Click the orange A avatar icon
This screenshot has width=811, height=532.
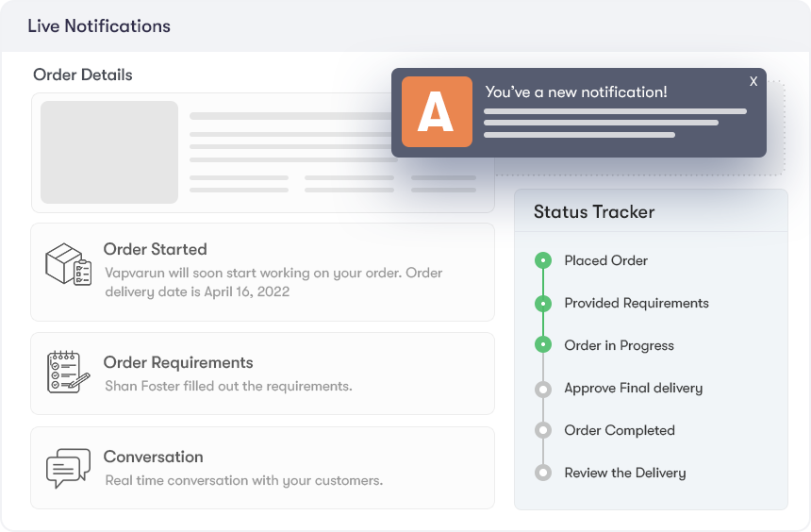(x=437, y=112)
